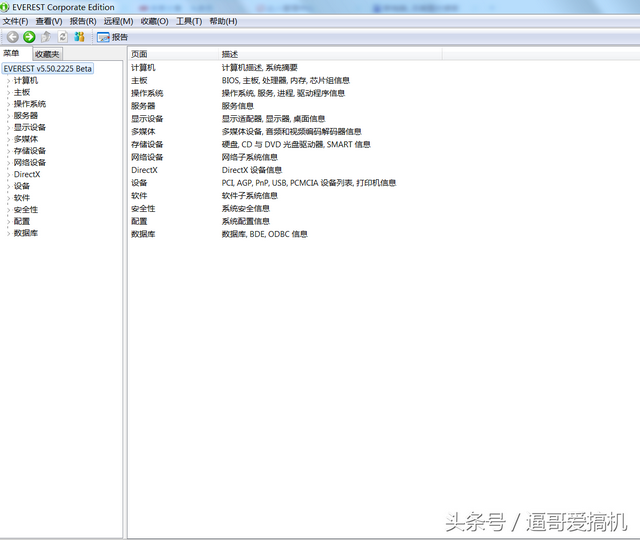The image size is (640, 540).
Task: Click the Up level arrow icon
Action: 46,37
